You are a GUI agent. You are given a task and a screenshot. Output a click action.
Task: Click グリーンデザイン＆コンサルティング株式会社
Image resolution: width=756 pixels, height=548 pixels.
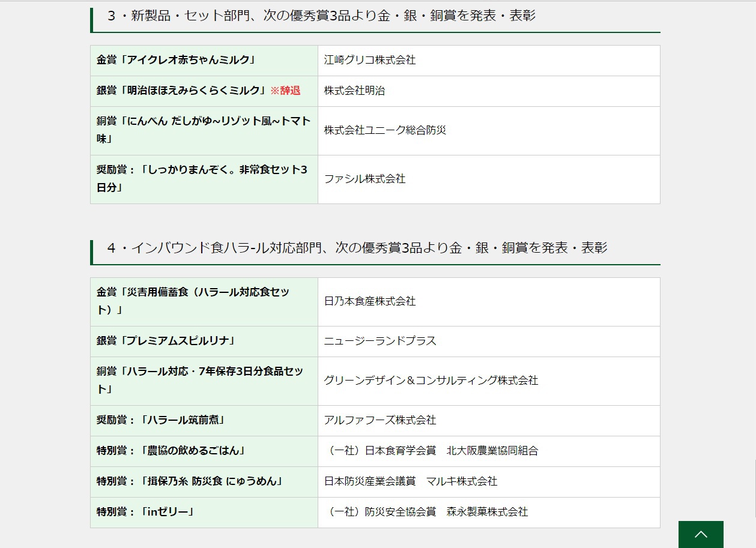point(431,381)
